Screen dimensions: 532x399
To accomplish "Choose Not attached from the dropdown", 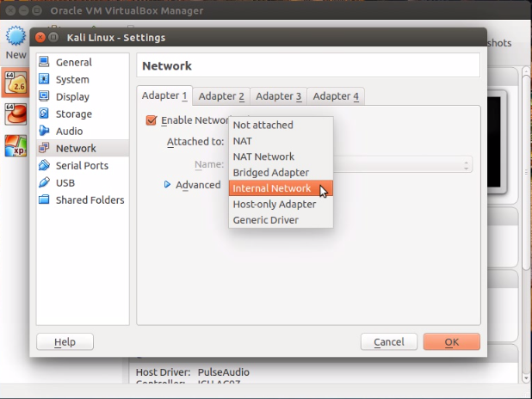I will 281,125.
